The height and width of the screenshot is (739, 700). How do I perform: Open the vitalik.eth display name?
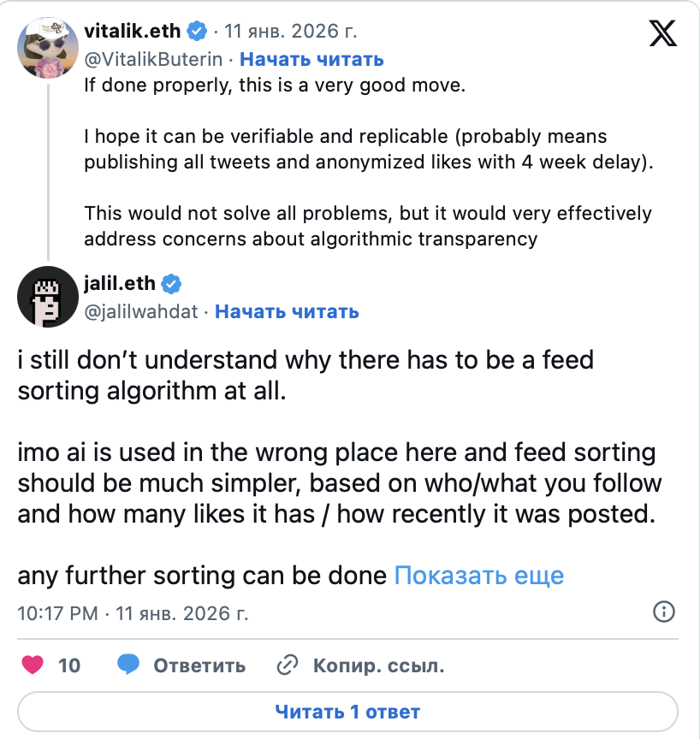pos(133,32)
